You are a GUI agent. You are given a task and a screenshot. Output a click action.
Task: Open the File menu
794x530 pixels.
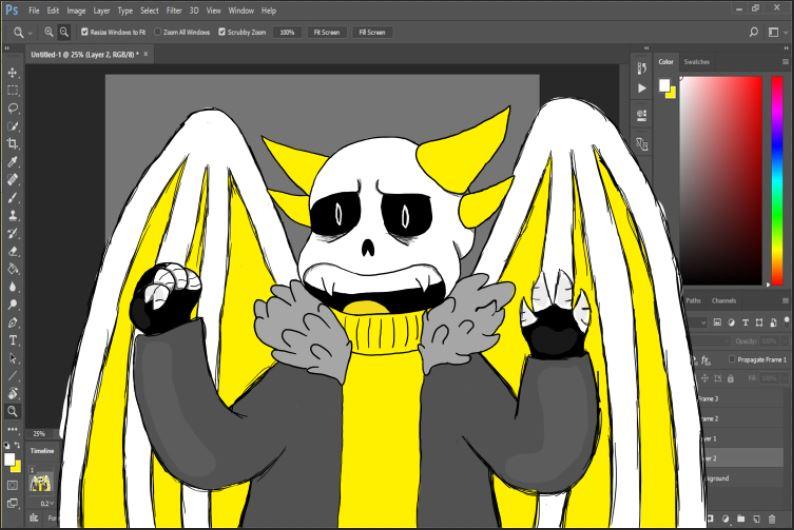coord(34,10)
